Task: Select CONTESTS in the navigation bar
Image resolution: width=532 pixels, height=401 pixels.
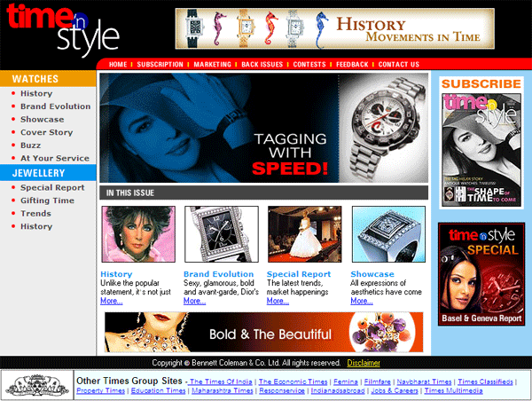Action: pyautogui.click(x=309, y=65)
